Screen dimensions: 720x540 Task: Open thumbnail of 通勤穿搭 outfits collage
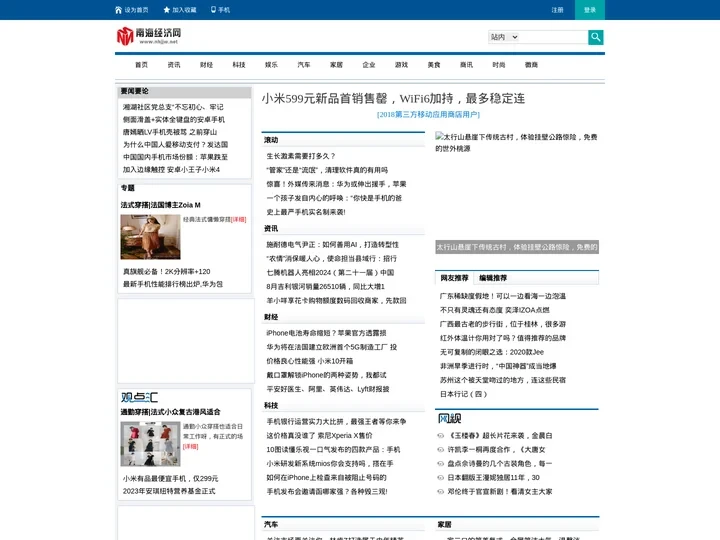click(x=150, y=444)
